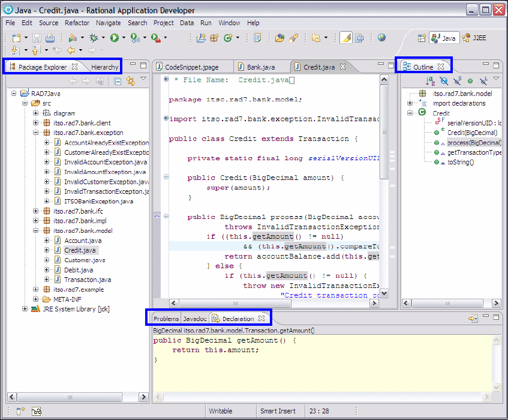
Task: Click the web browser globe icon
Action: click(381, 38)
